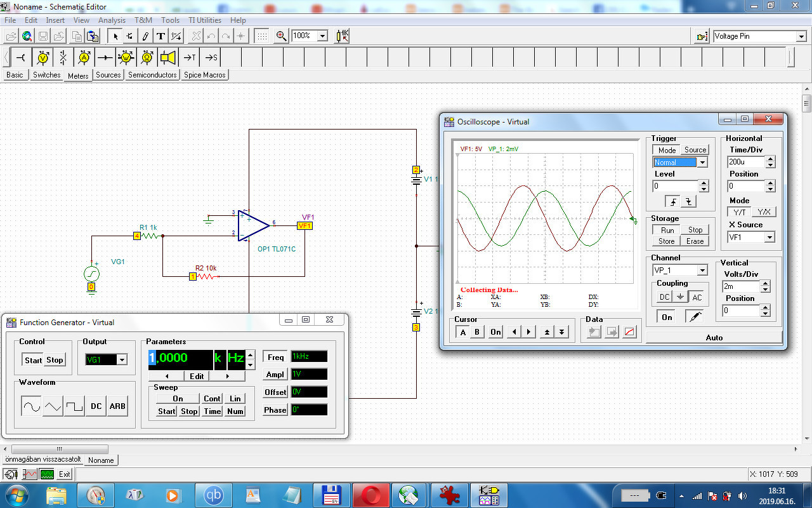Select the triangle waveform in Function Generator
Screen dimensions: 812x508
pyautogui.click(x=53, y=406)
